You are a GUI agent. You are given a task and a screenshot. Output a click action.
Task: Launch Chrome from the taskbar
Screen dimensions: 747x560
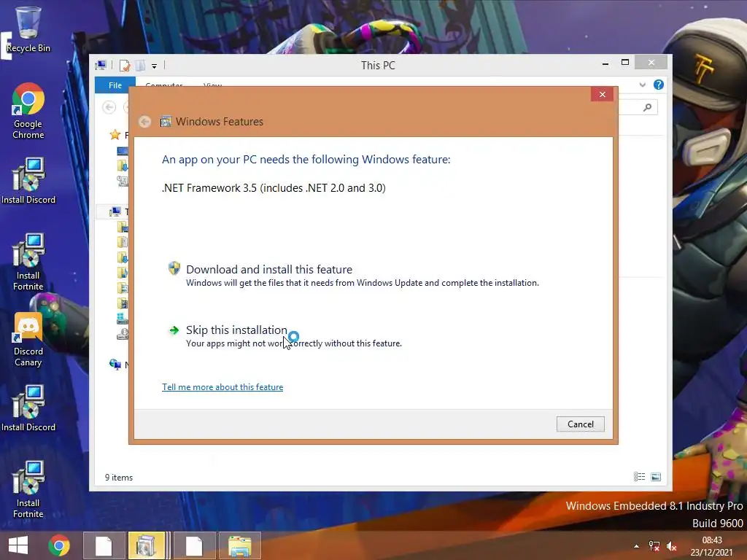59,545
